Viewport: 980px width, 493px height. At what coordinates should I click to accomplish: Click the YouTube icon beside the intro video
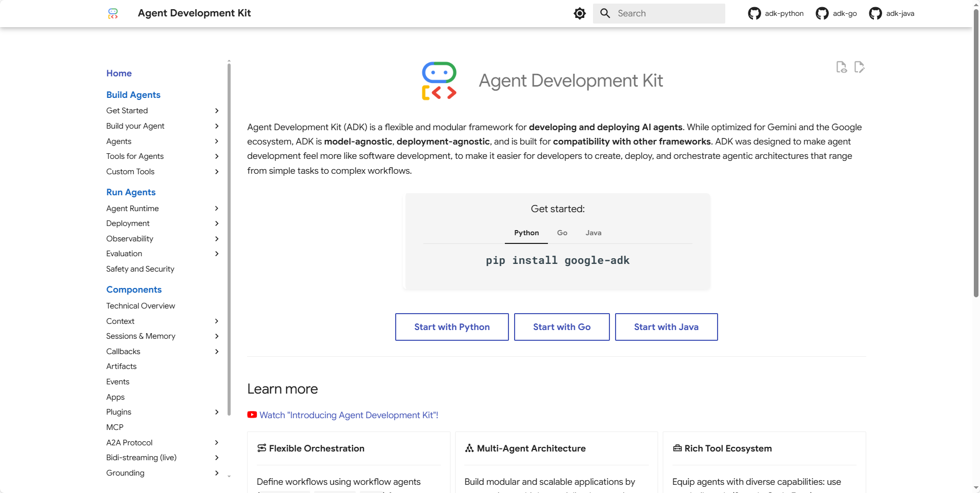252,415
